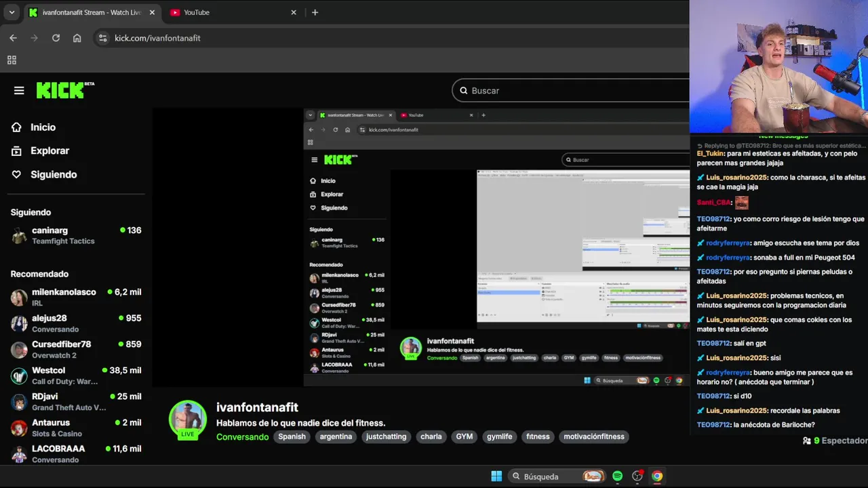Click rodryferreyra in 'sonaba a full' message
The width and height of the screenshot is (868, 488).
pos(728,258)
